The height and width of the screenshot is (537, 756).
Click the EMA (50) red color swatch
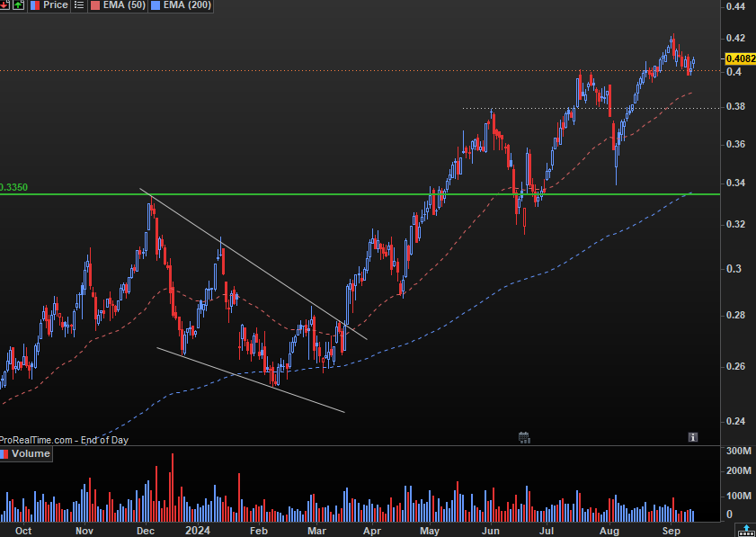click(x=95, y=5)
